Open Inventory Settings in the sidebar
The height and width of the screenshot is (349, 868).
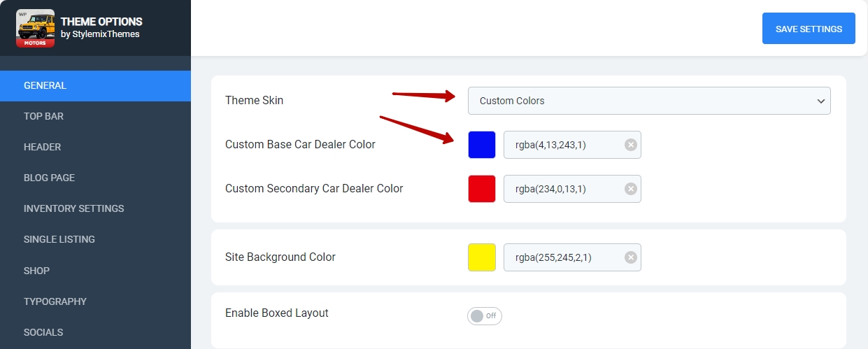pyautogui.click(x=73, y=208)
